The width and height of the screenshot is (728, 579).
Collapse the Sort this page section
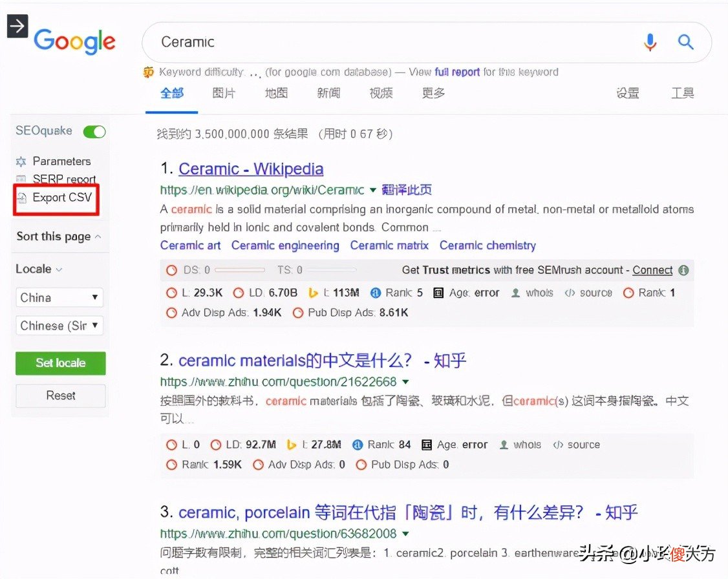59,237
